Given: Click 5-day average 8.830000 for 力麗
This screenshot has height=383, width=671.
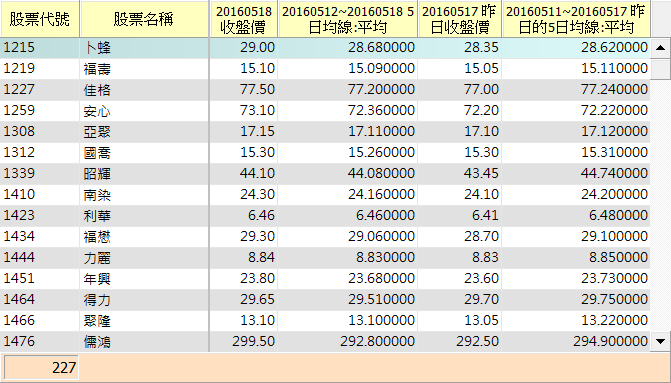Looking at the screenshot, I should click(386, 257).
